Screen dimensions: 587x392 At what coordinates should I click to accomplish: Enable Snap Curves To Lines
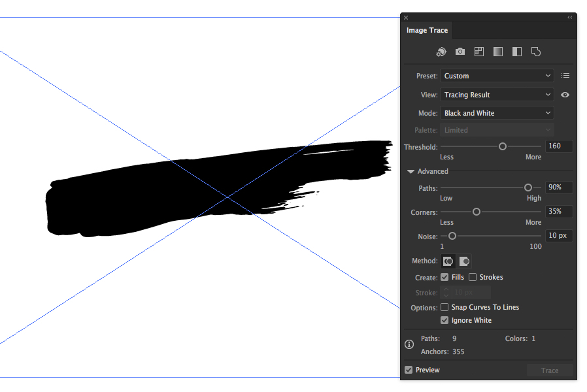coord(444,307)
